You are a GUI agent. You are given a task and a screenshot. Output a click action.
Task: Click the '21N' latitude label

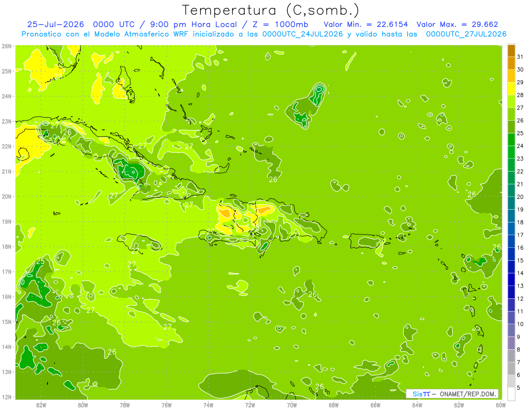pos(6,171)
